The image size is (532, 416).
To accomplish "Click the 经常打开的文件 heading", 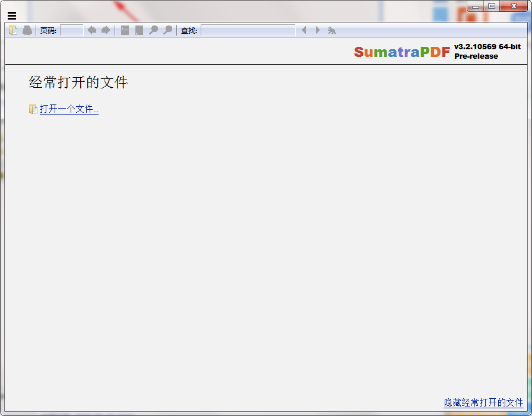I will point(78,82).
